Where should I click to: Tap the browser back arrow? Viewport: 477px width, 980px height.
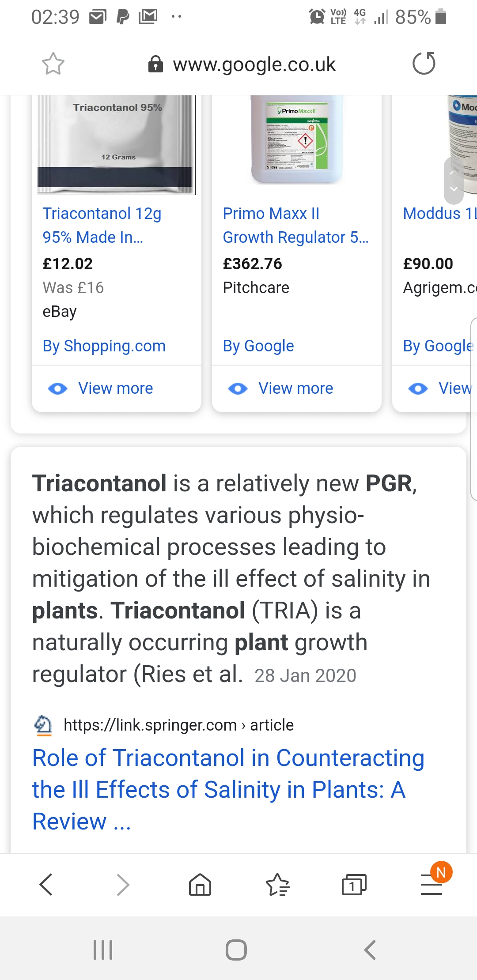click(x=46, y=885)
